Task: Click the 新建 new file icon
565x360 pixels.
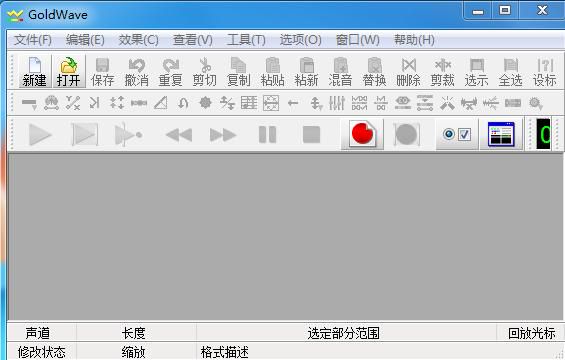Action: 34,71
